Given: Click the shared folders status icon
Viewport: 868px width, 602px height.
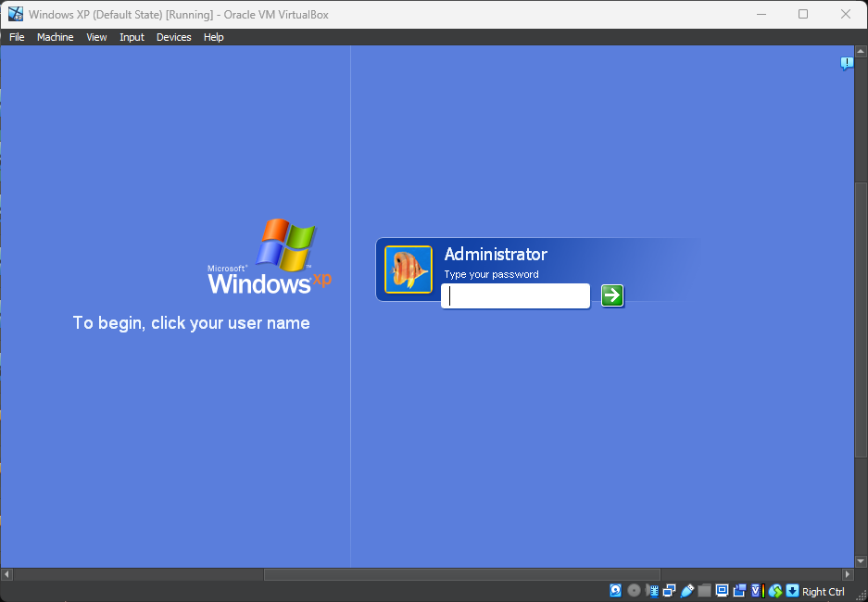Looking at the screenshot, I should point(704,590).
